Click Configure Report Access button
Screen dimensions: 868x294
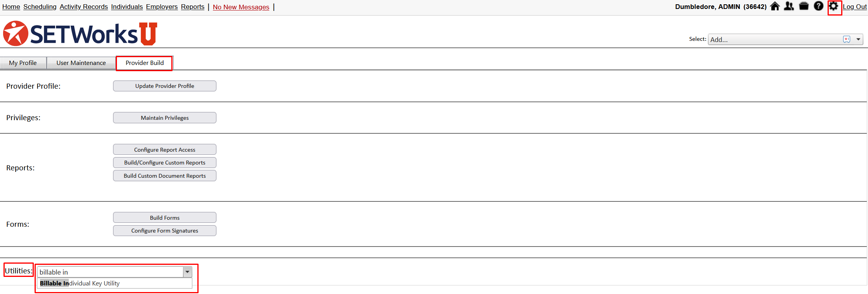click(165, 150)
